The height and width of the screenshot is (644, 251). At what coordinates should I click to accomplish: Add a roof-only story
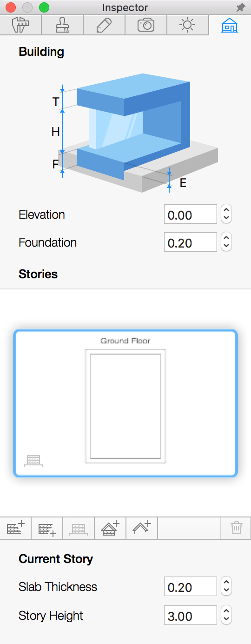click(142, 528)
